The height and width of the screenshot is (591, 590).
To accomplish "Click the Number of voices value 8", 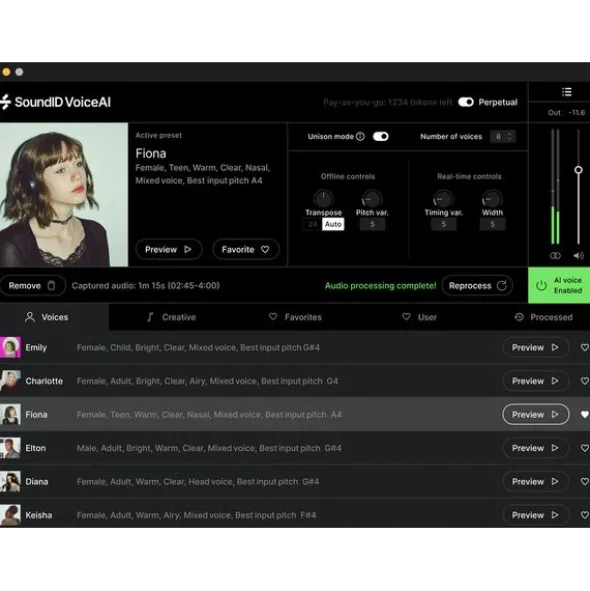I will click(498, 136).
